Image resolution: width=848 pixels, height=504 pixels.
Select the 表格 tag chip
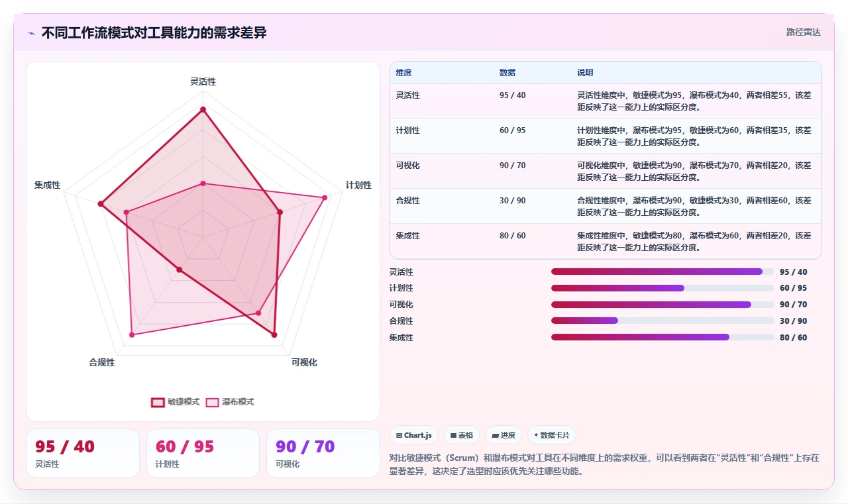pos(462,435)
